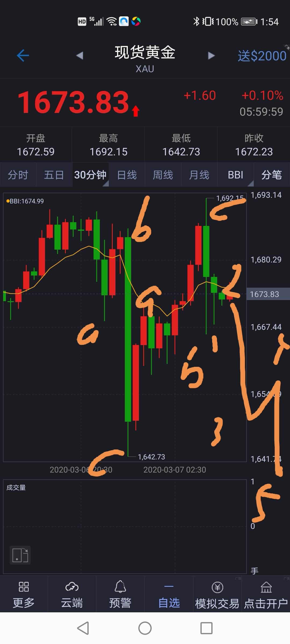Open the 云端 cloud sync icon
290x644 pixels.
pos(72,587)
